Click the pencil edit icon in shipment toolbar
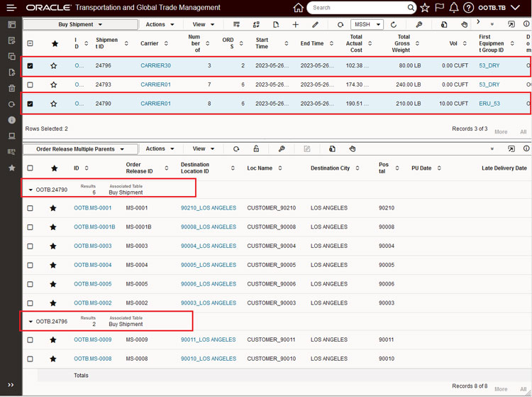 316,25
